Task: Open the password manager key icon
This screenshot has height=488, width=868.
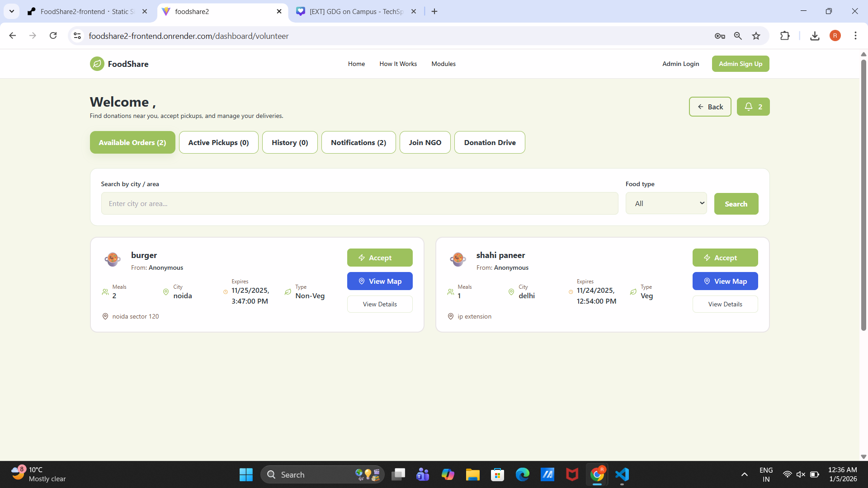Action: point(720,36)
